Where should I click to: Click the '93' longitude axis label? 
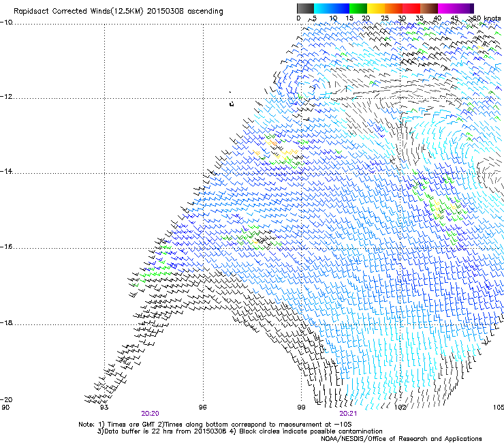tap(104, 408)
